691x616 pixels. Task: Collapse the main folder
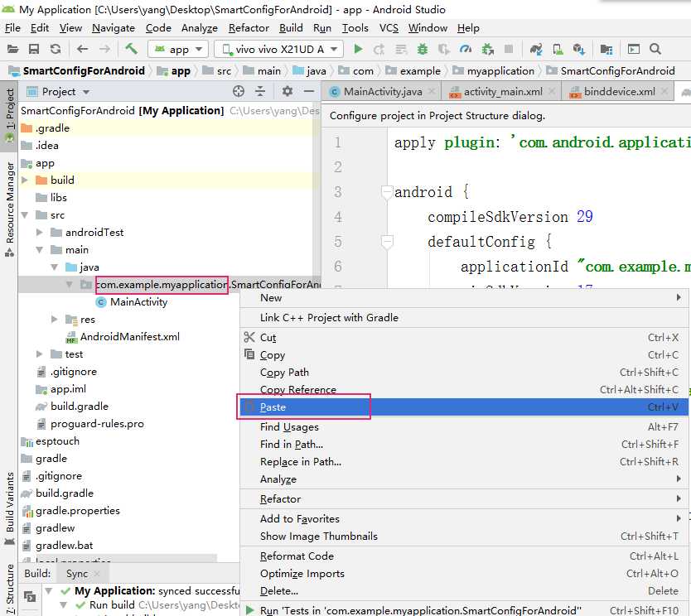(39, 250)
